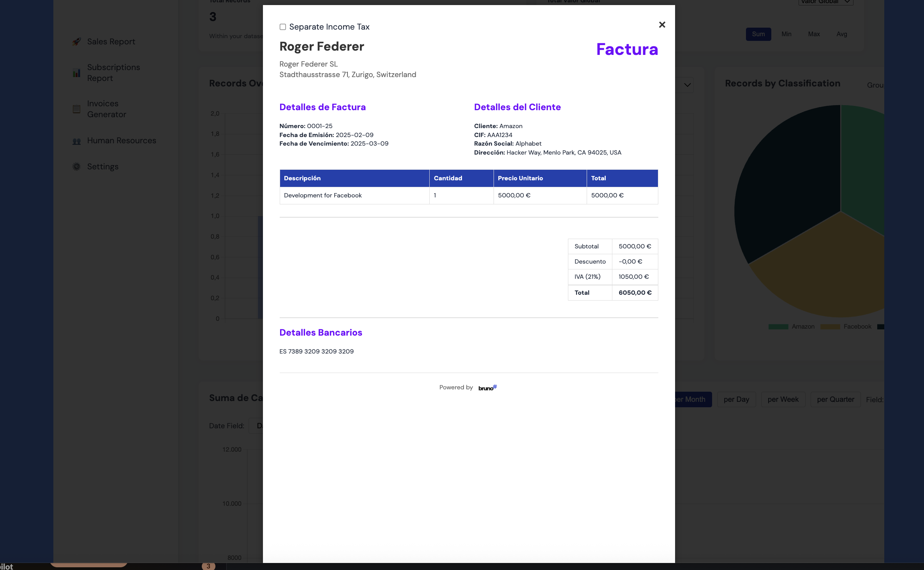Switch aggregation to Avg

point(841,34)
